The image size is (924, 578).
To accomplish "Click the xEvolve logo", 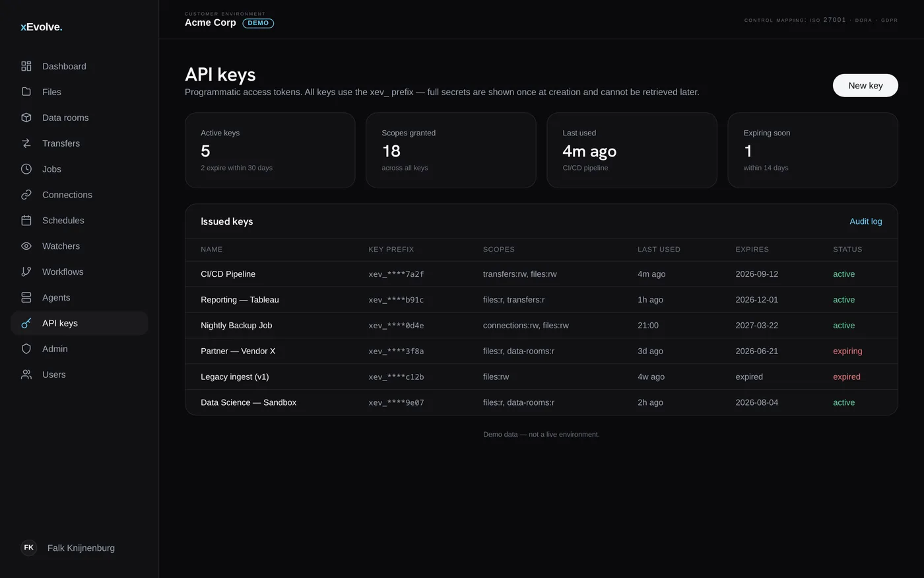I will coord(42,27).
